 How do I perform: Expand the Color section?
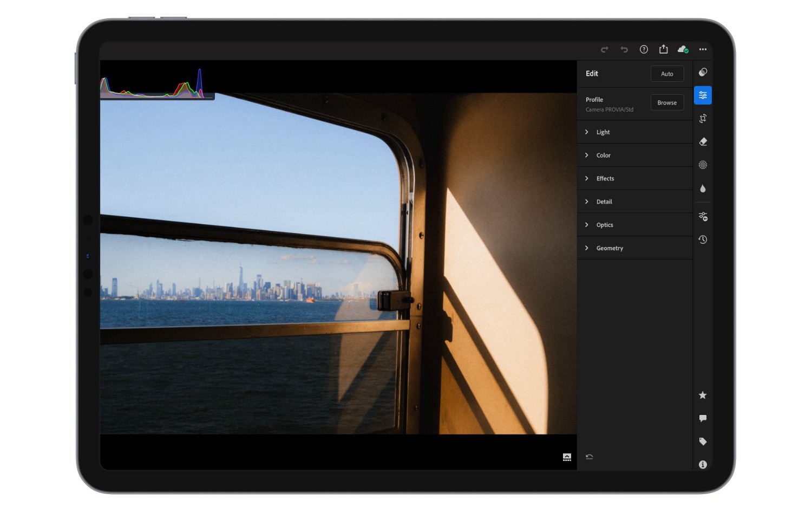click(603, 155)
